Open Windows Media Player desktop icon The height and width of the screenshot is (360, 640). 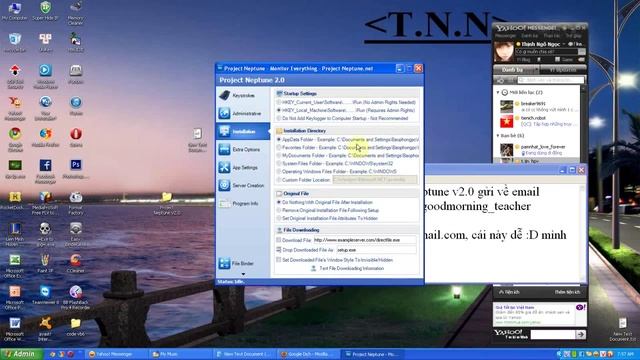click(x=45, y=76)
